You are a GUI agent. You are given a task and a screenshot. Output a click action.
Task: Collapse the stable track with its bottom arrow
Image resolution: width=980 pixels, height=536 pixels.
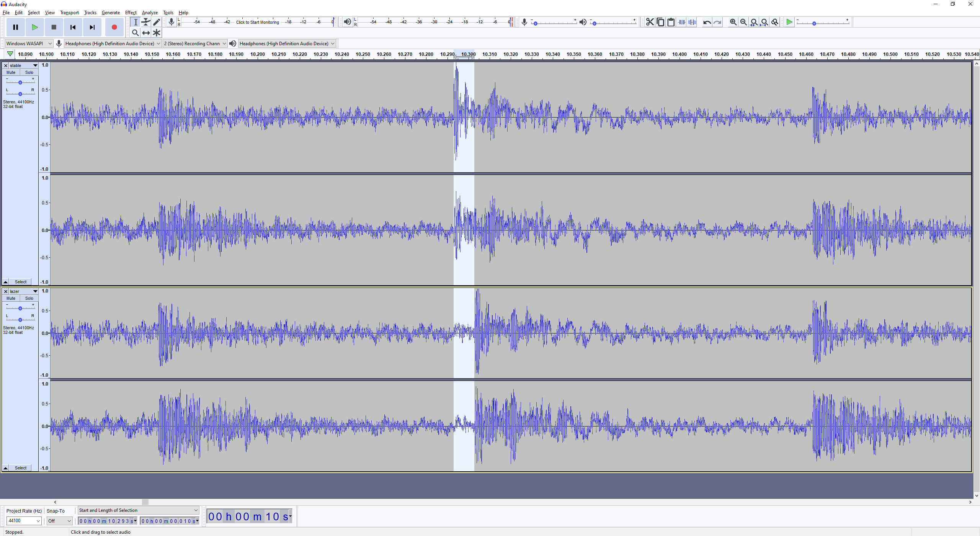5,281
